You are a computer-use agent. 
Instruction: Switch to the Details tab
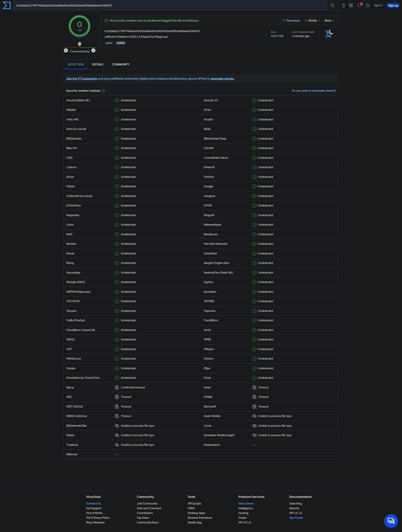98,64
